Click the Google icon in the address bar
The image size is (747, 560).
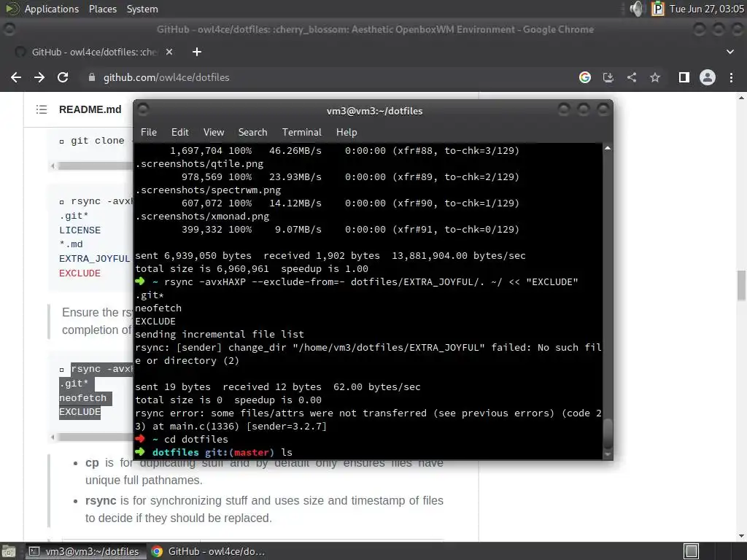point(584,77)
